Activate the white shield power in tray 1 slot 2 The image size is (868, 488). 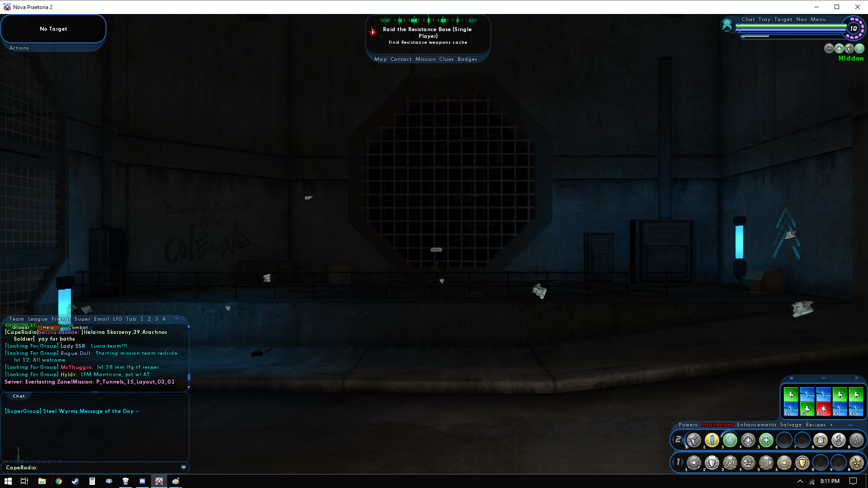(712, 463)
